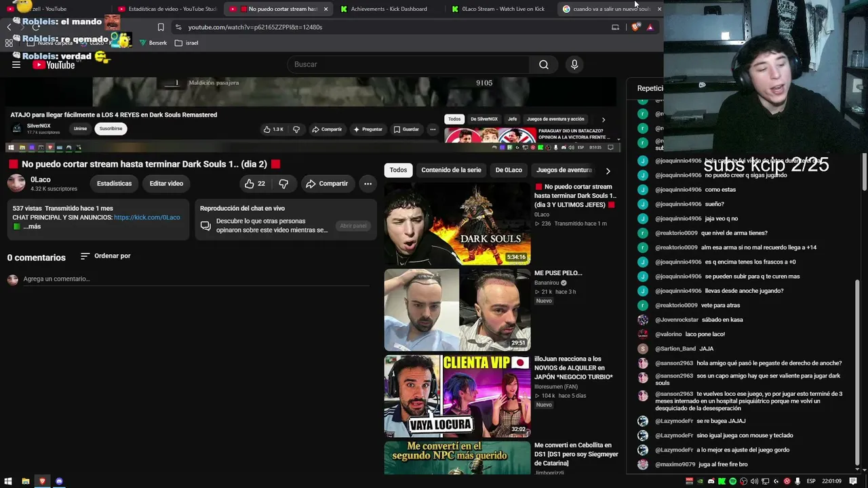Image resolution: width=868 pixels, height=488 pixels.
Task: Open the Brave Rewards triangle icon
Action: [x=650, y=27]
